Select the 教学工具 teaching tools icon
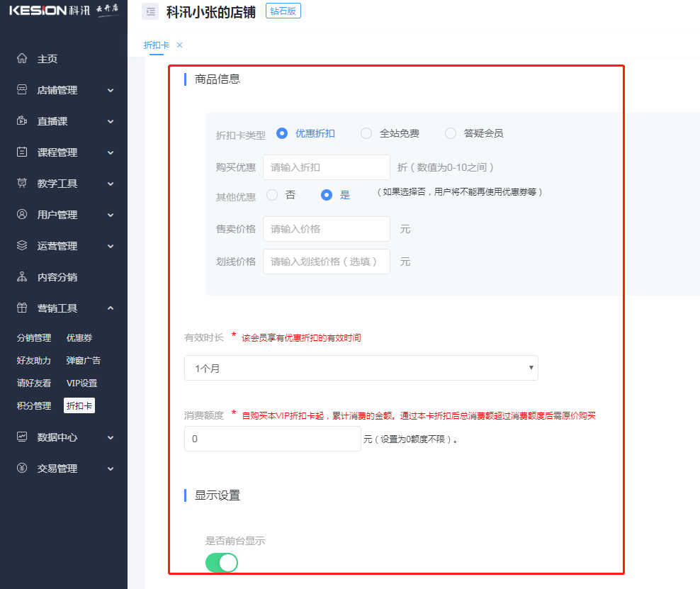 pyautogui.click(x=21, y=183)
